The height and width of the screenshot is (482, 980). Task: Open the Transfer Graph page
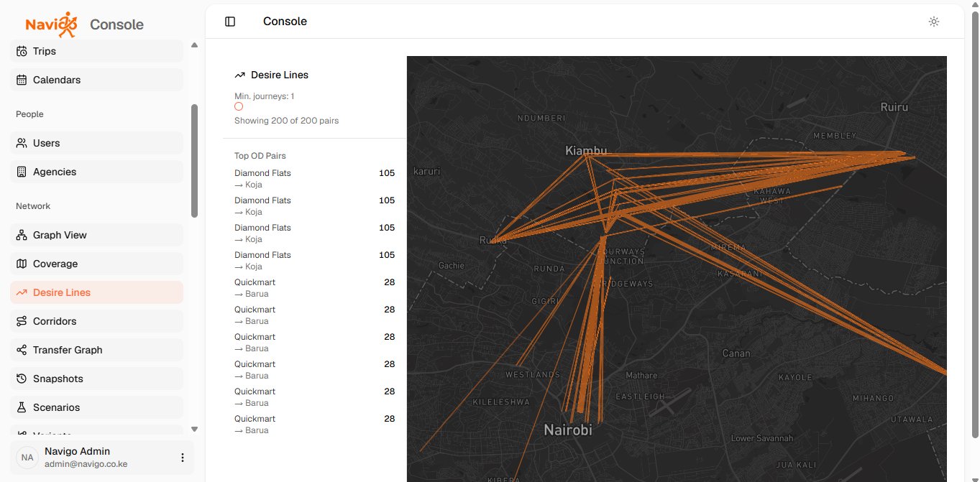point(97,350)
